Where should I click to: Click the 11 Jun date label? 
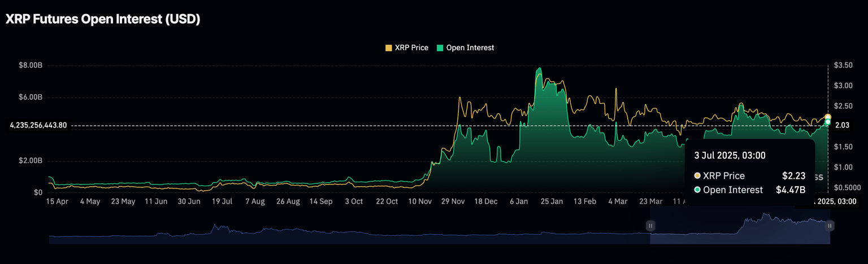[156, 201]
